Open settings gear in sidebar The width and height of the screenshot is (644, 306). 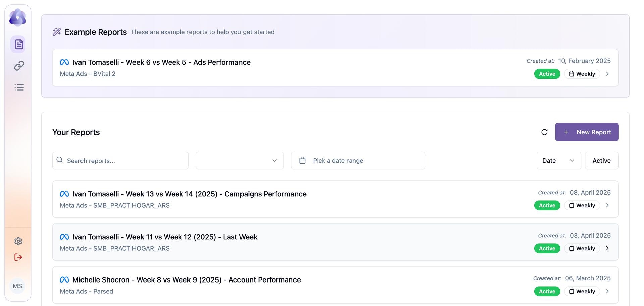pyautogui.click(x=18, y=241)
